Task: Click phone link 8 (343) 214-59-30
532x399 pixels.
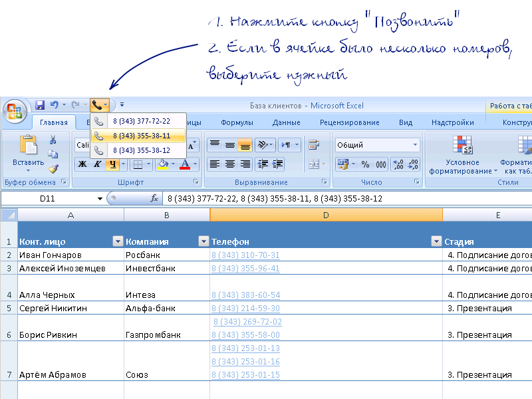Action: pyautogui.click(x=245, y=309)
